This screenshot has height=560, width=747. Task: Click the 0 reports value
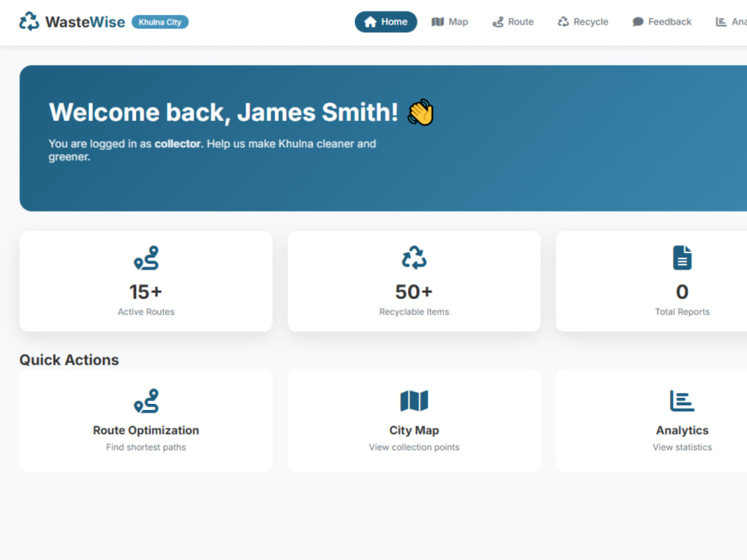[682, 292]
